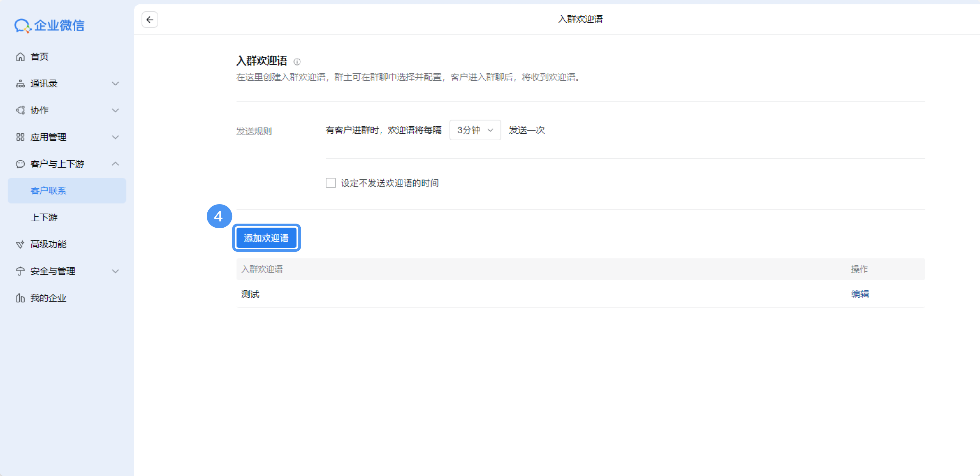Click the back arrow button
Viewport: 980px width, 476px height.
click(x=150, y=19)
